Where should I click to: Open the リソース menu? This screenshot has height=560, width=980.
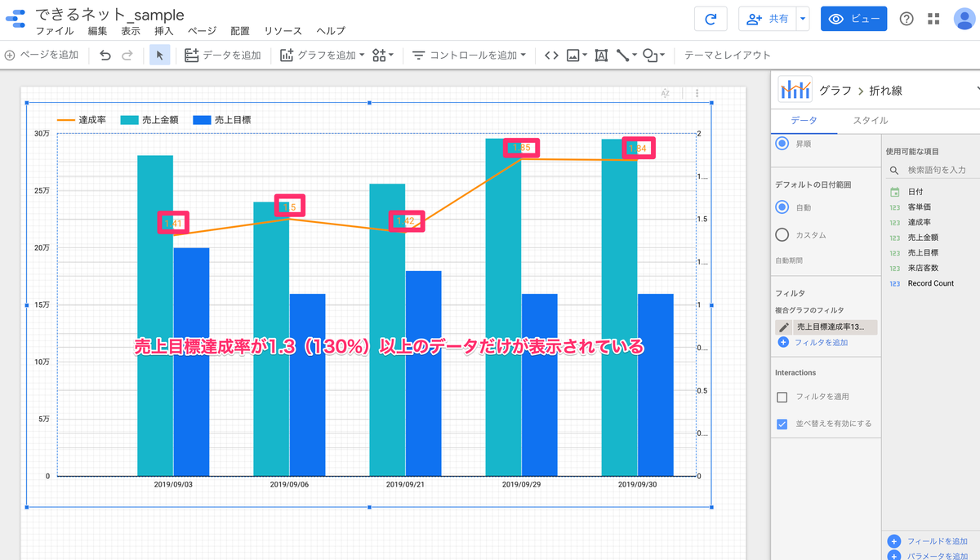(283, 31)
